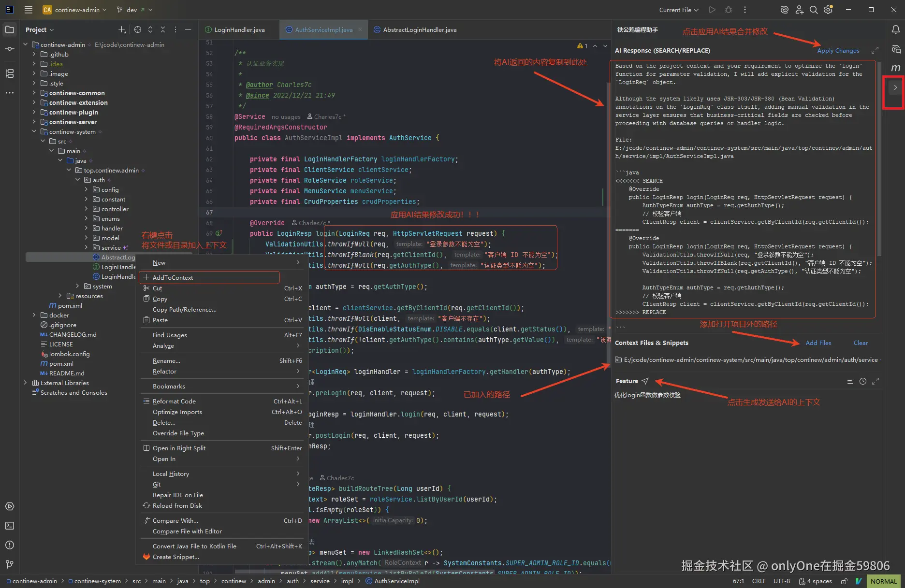Click the AI Response scrollbar
905x588 pixels.
pyautogui.click(x=879, y=159)
